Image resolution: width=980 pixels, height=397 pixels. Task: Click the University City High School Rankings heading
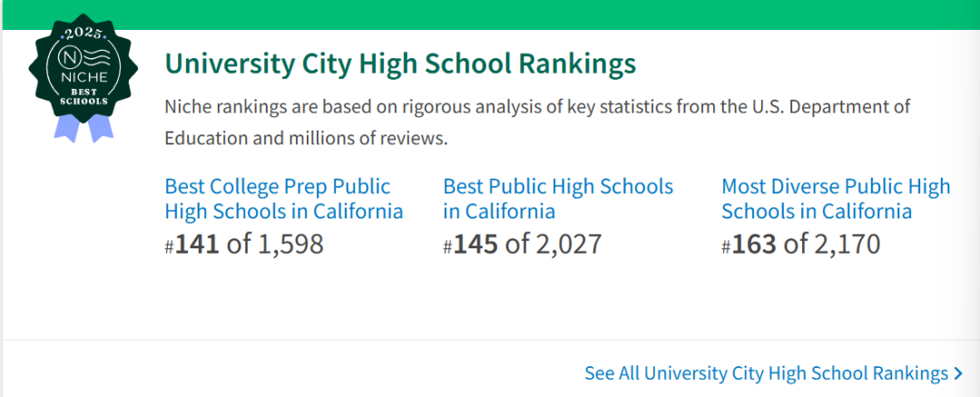(400, 63)
